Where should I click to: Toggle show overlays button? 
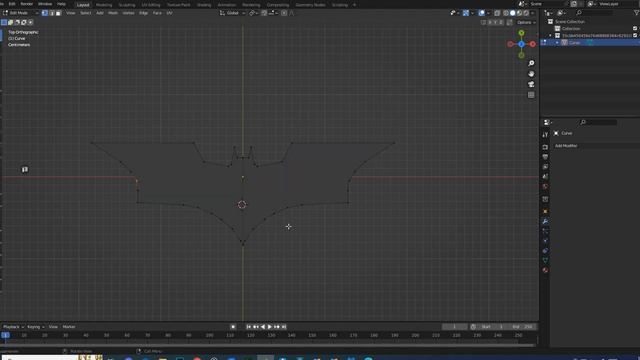pos(482,13)
